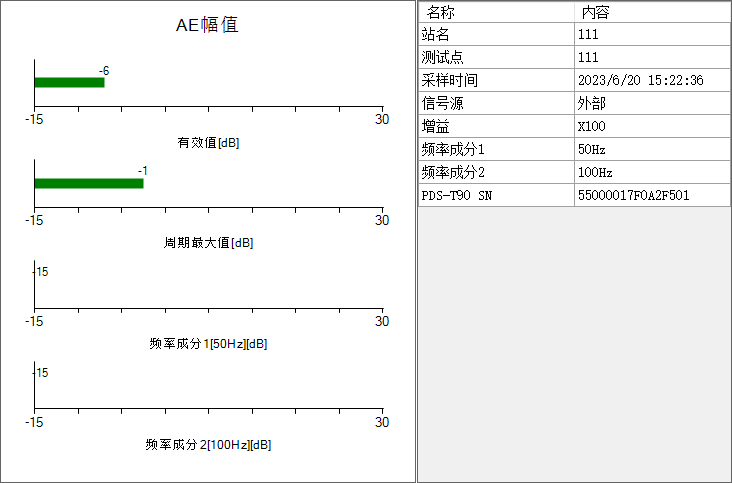Viewport: 732px width, 483px height.
Task: Select the 频率成分2 table row label
Action: (x=453, y=172)
